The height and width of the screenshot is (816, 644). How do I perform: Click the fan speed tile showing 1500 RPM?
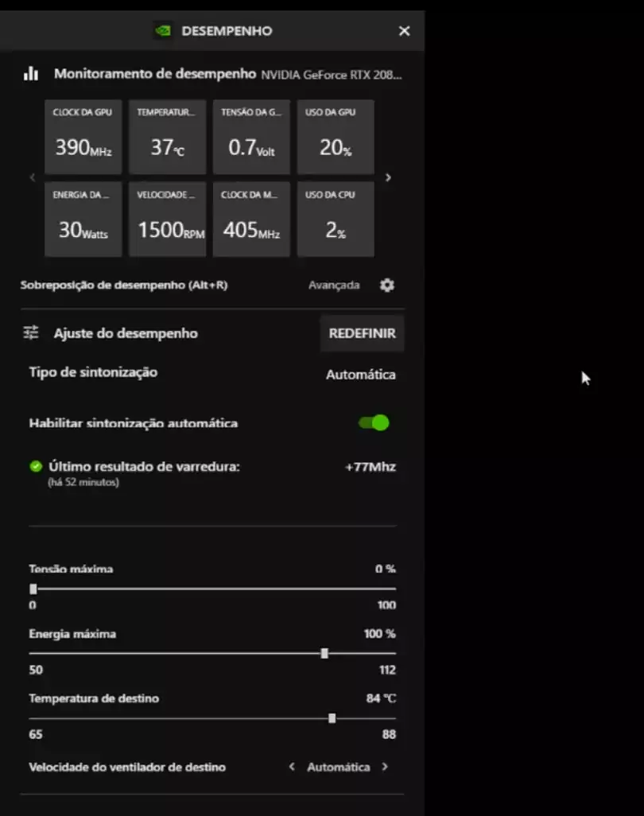167,220
